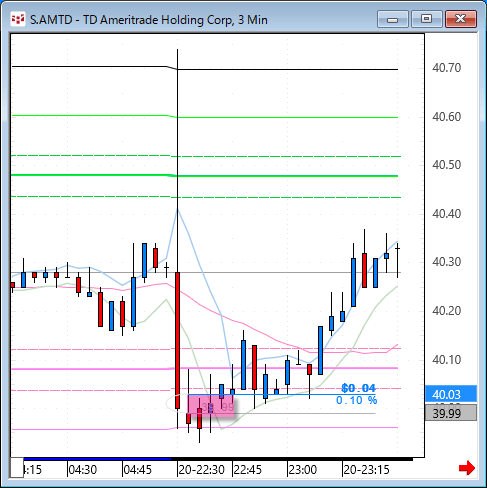
Task: Click the 40.30 price axis label
Action: 446,262
